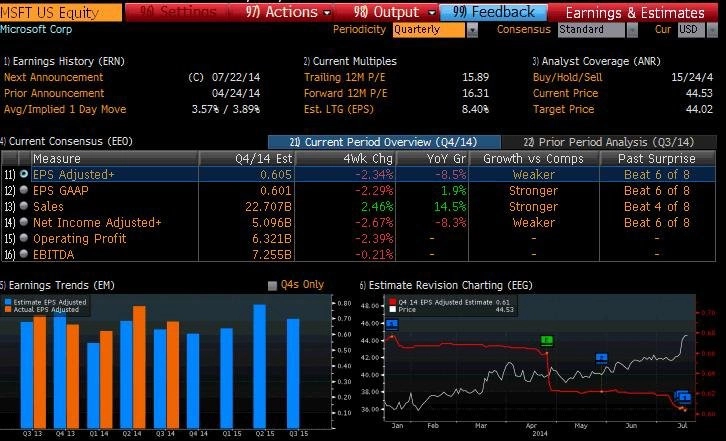Open Current Consensus (EEO) section

coord(67,141)
